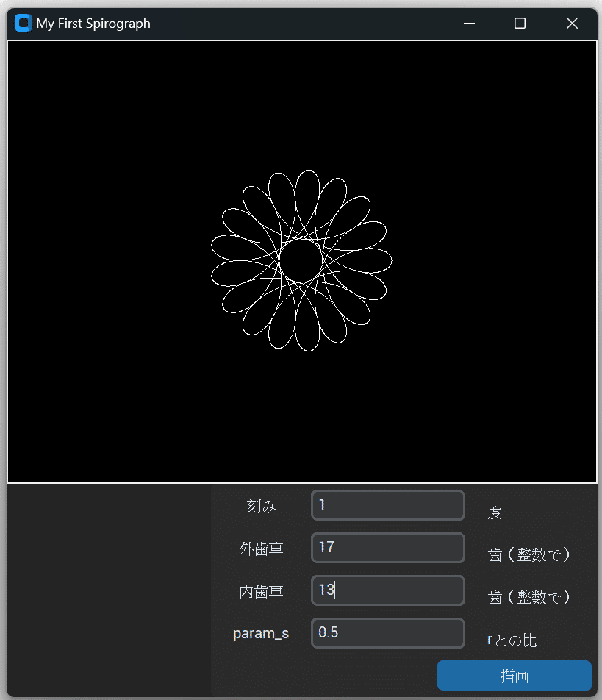Image resolution: width=602 pixels, height=700 pixels.
Task: Edit the param_s field showing 0.5
Action: pos(388,632)
